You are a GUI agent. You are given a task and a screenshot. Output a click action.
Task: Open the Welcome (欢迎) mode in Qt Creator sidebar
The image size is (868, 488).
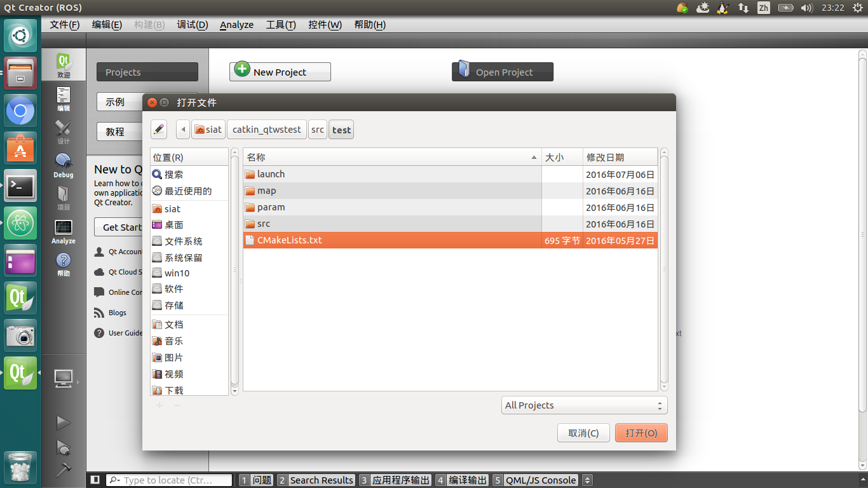click(x=64, y=65)
